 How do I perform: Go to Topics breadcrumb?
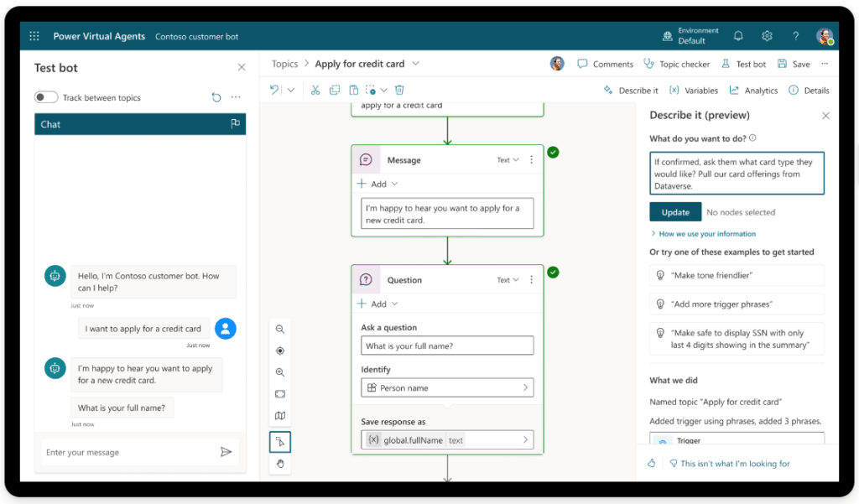pos(285,64)
